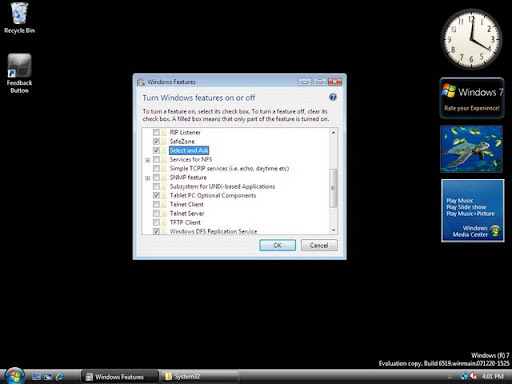Enable the RIP Listener checkbox
Image resolution: width=512 pixels, height=384 pixels.
click(156, 132)
